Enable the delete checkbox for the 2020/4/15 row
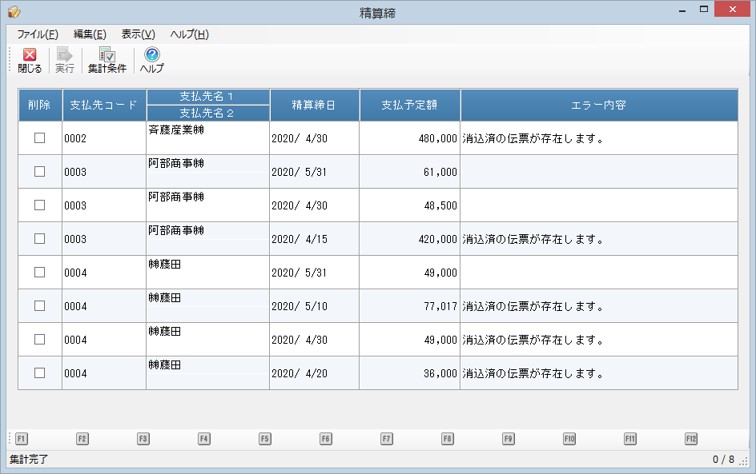 pyautogui.click(x=40, y=239)
